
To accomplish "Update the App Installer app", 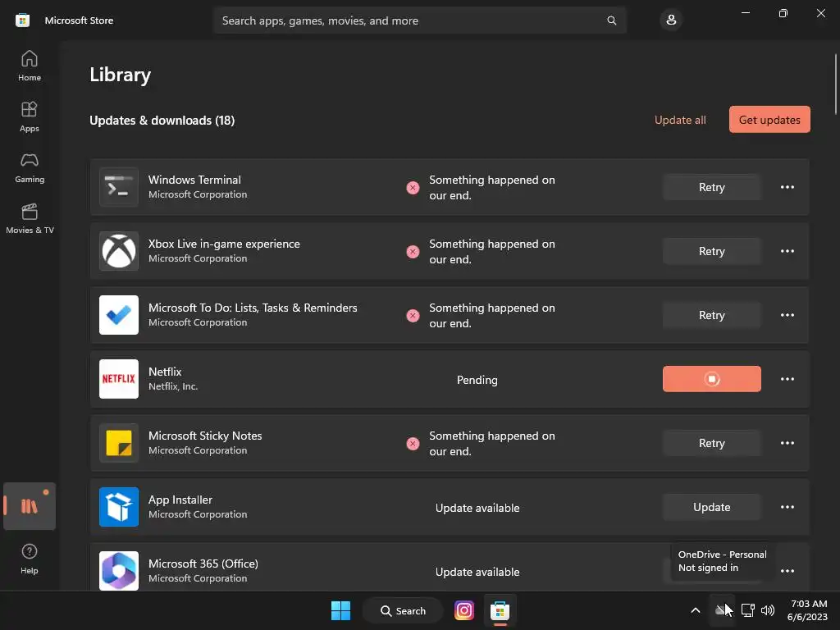I will pyautogui.click(x=711, y=507).
